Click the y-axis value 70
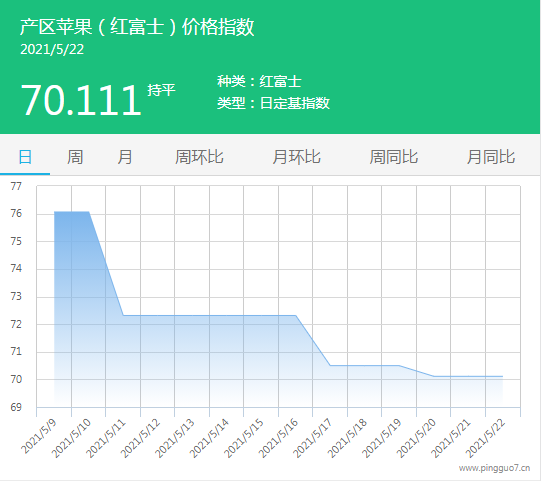 pyautogui.click(x=16, y=380)
